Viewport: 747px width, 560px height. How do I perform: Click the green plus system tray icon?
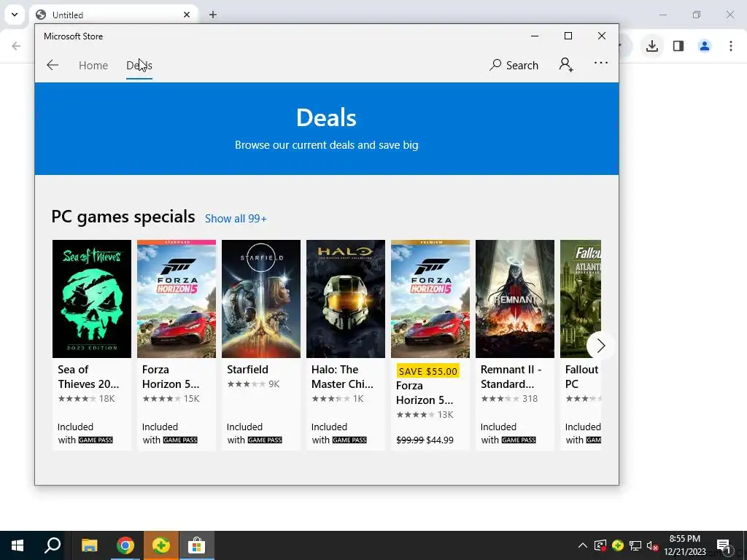point(617,545)
